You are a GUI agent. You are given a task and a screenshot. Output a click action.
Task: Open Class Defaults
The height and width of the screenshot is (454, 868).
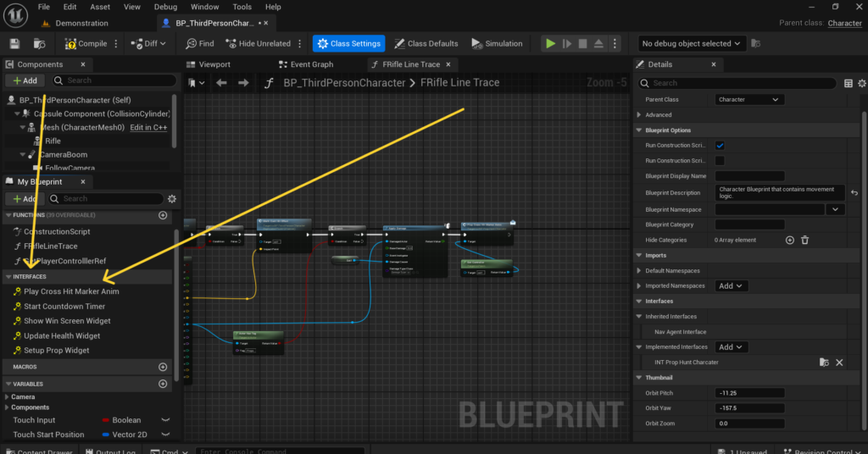(426, 44)
